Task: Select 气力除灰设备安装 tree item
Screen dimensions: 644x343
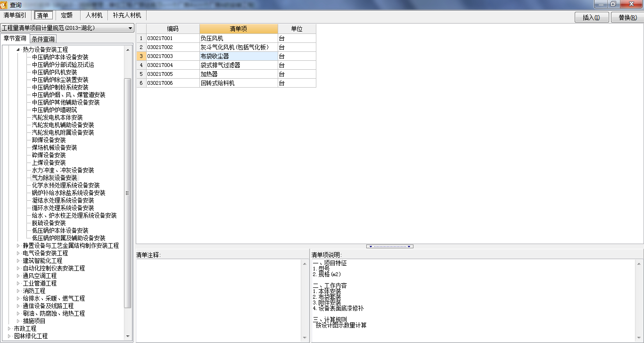Action: coord(54,178)
